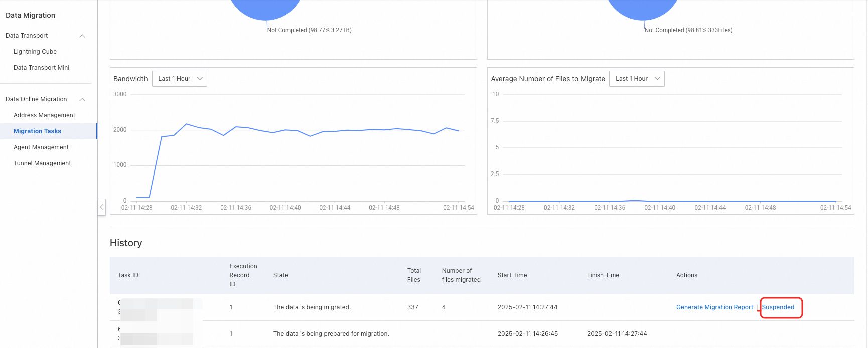868x348 pixels.
Task: Click the State column header
Action: point(281,275)
